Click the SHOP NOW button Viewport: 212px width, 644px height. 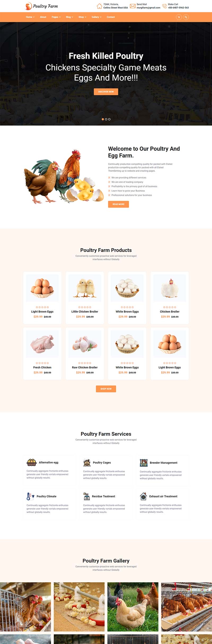[x=106, y=389]
